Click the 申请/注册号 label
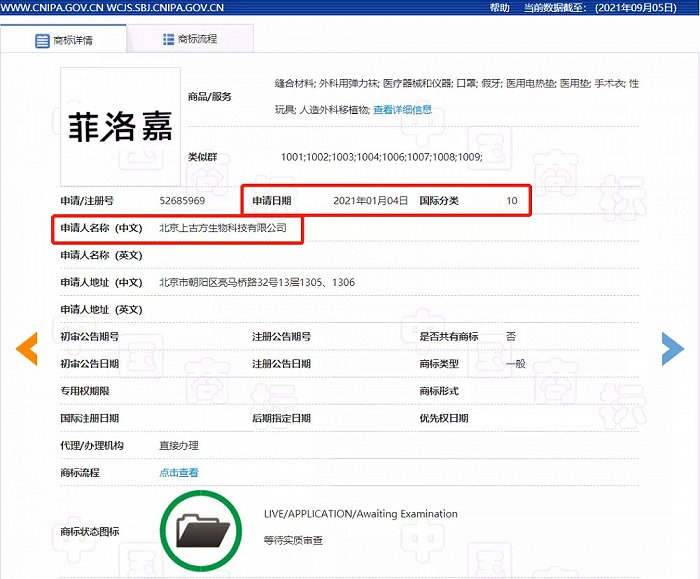700x579 pixels. (87, 200)
